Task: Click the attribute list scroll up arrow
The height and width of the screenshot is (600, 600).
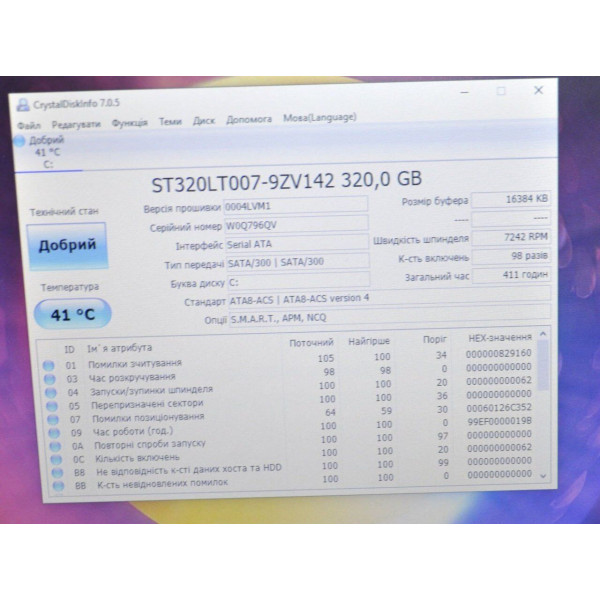Action: point(543,334)
